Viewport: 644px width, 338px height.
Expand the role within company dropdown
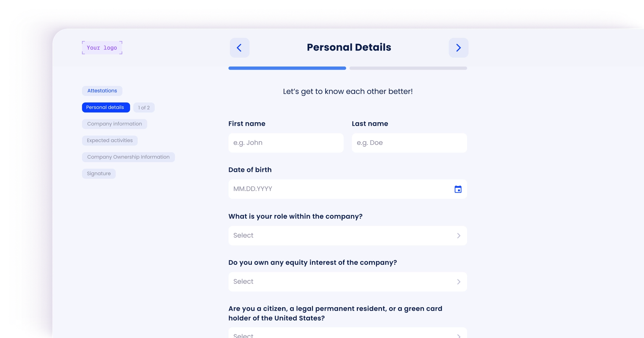[347, 236]
